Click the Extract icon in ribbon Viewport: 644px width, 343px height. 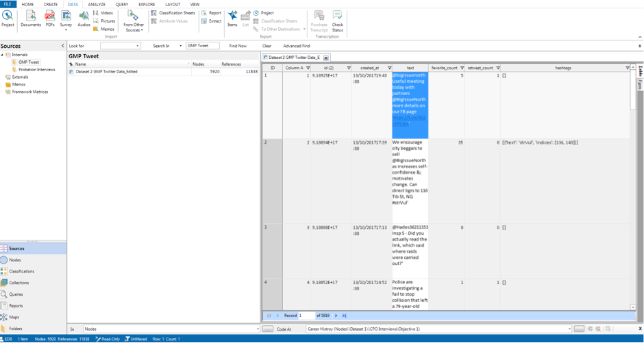tap(212, 21)
